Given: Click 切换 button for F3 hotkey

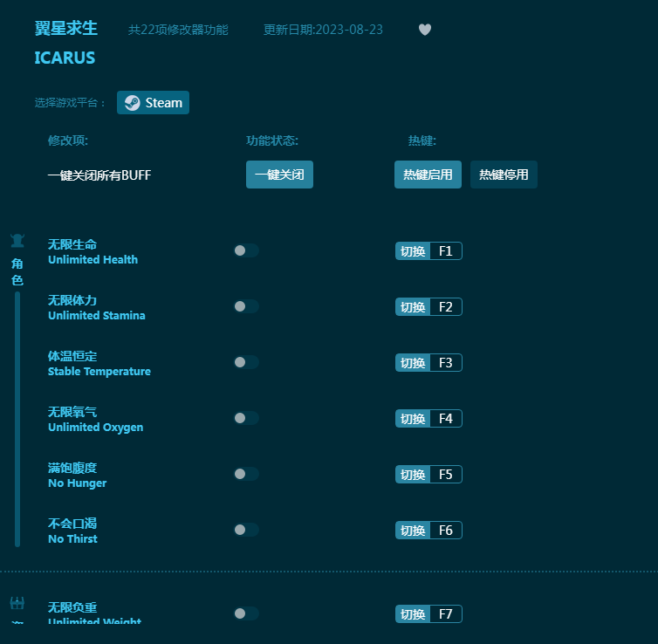Looking at the screenshot, I should coord(413,362).
